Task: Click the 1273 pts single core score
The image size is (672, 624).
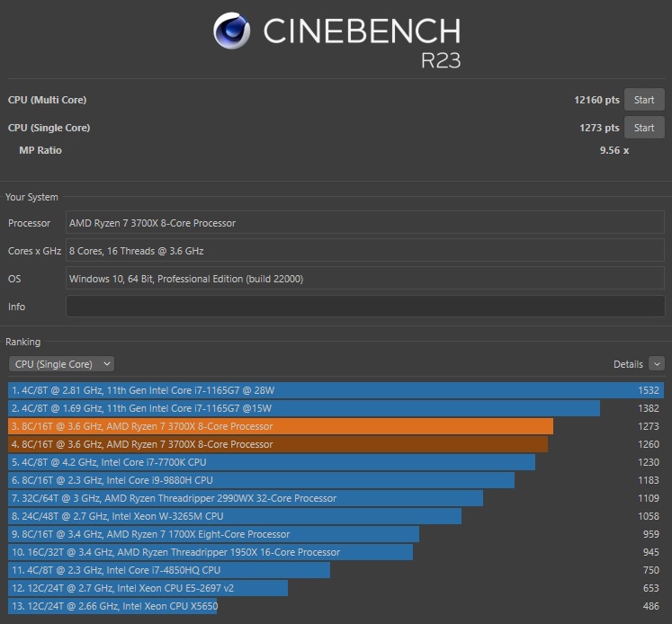Action: point(599,128)
